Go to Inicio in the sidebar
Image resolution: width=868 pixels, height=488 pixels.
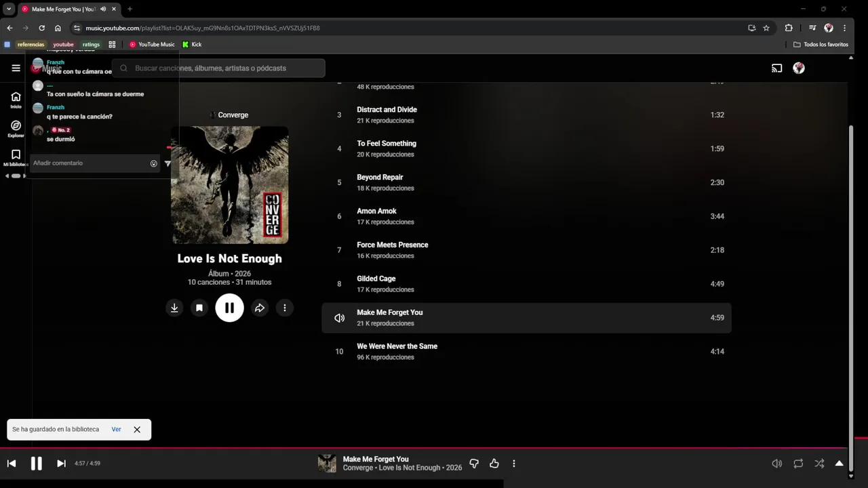(16, 100)
